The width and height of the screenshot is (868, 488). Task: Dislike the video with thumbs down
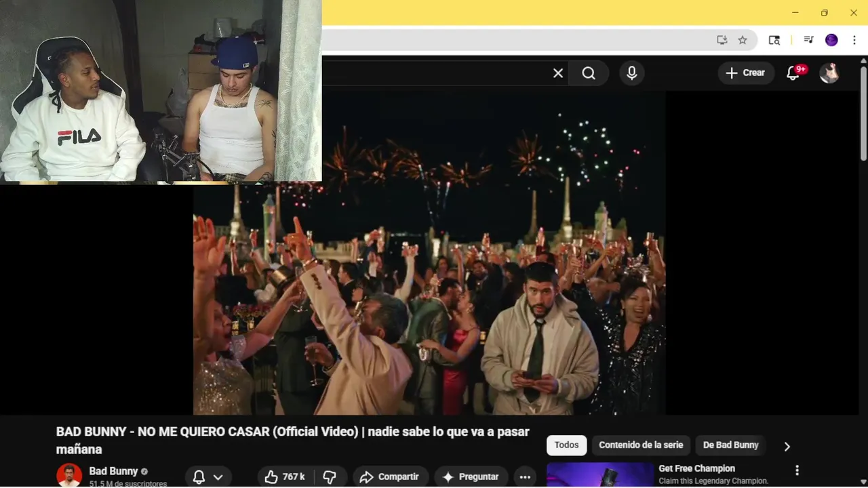tap(330, 477)
